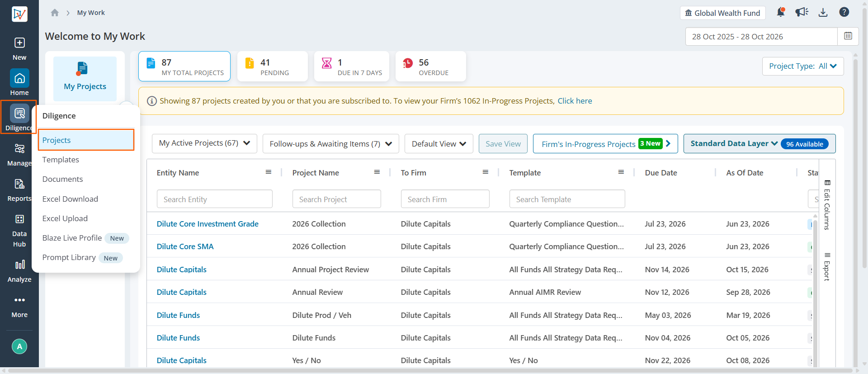
Task: Click the download icon in header
Action: click(823, 13)
